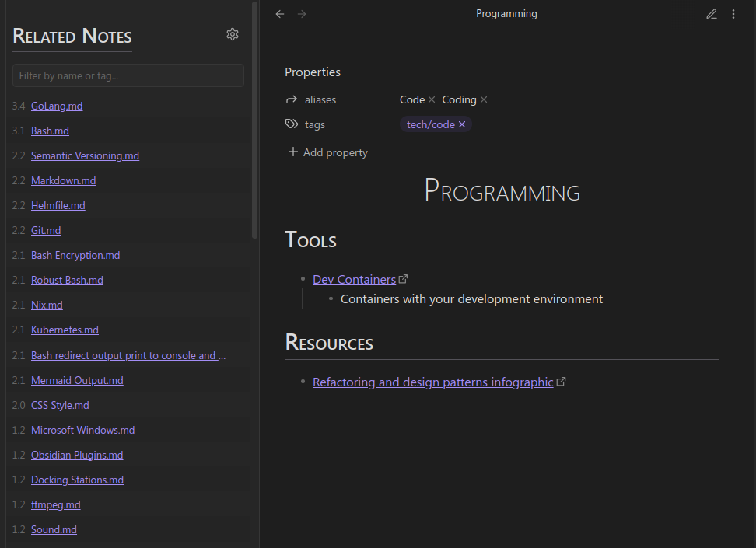Viewport: 756px width, 548px height.
Task: Remove the tech/code tag
Action: pos(462,124)
